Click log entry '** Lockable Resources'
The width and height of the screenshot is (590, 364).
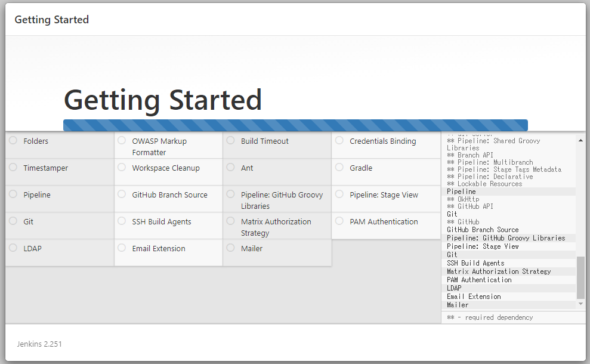click(x=484, y=184)
